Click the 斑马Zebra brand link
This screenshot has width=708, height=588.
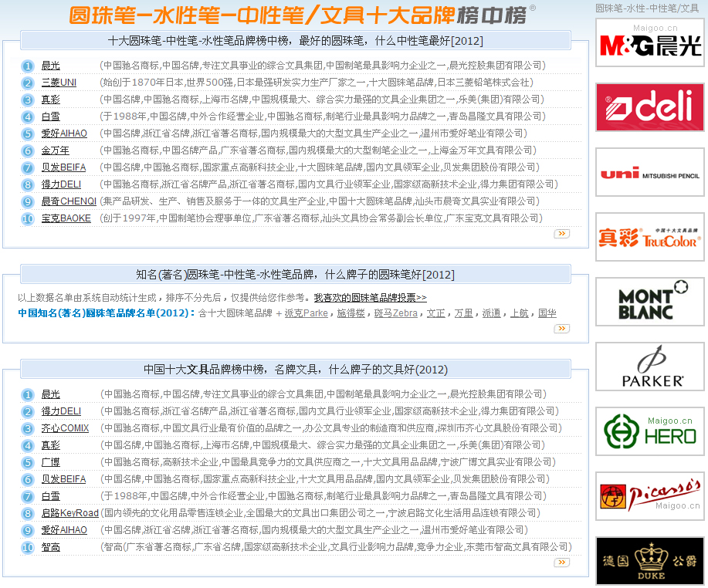tap(395, 313)
